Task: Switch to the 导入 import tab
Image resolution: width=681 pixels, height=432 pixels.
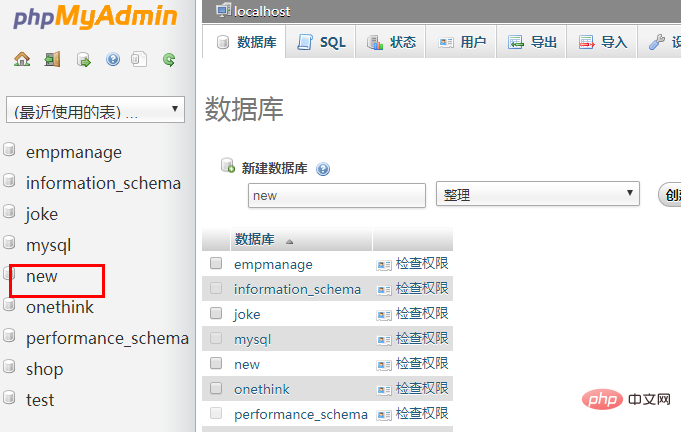Action: coord(603,42)
